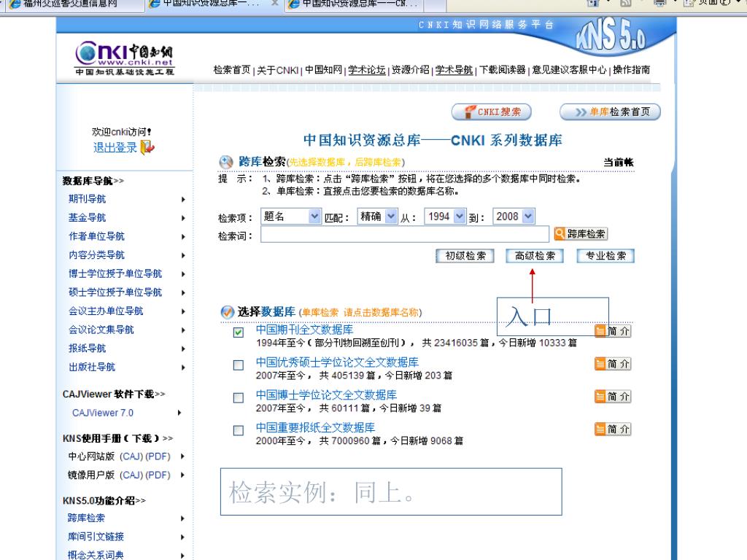Open CAJViewer 7.0 download link
Viewport: 747px width, 560px height.
(x=103, y=413)
